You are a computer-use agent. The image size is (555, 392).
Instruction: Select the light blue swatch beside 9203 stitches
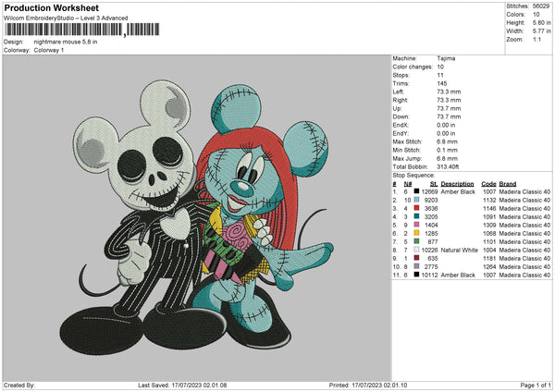(x=416, y=200)
